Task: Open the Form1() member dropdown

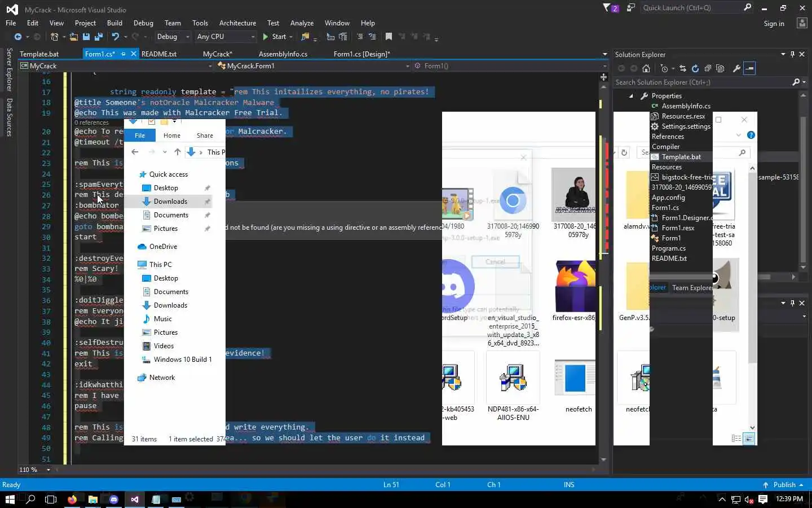Action: pyautogui.click(x=510, y=66)
